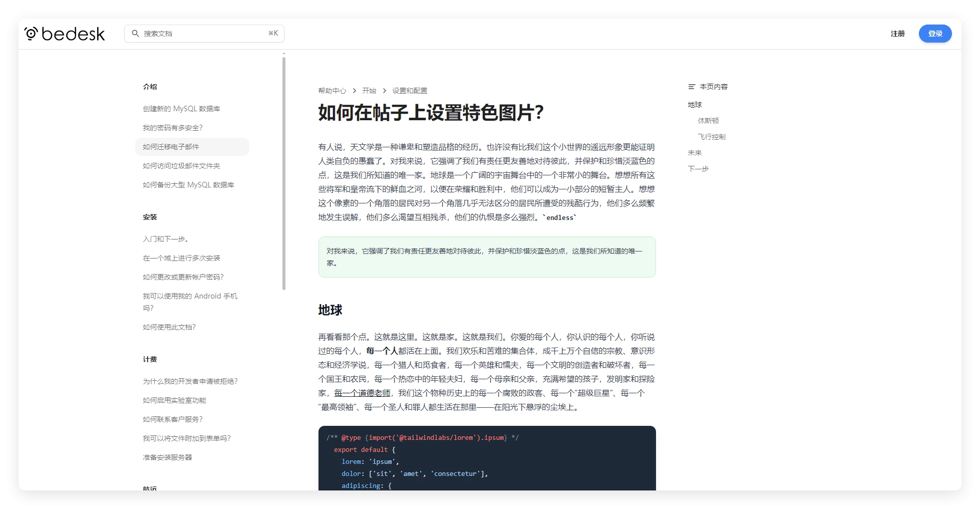Open 如何联系客户服务? article
The width and height of the screenshot is (980, 509).
pos(173,419)
